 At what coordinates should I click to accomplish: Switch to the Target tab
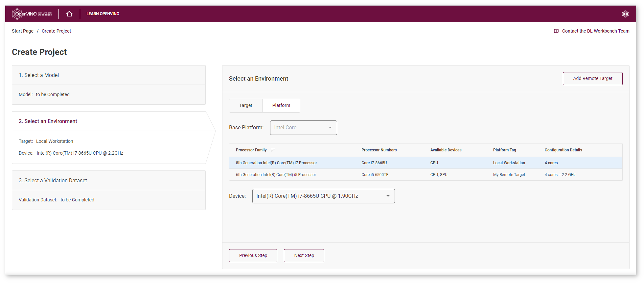tap(245, 106)
